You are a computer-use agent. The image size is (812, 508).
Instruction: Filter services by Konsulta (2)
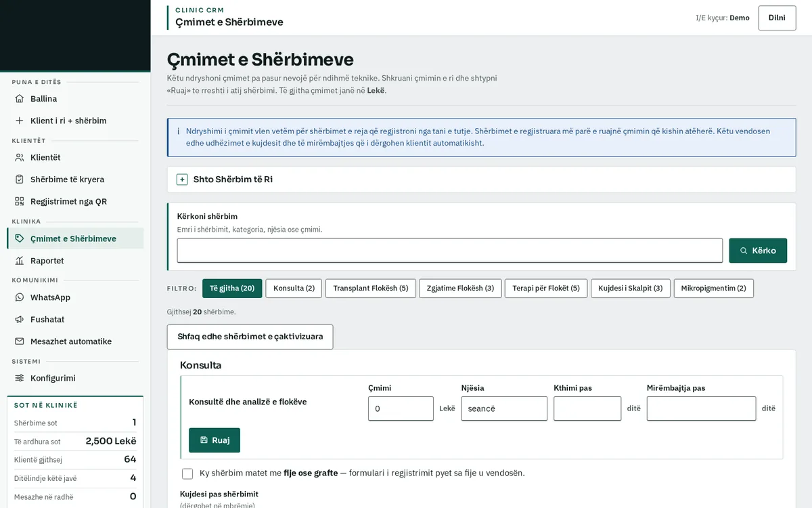[294, 289]
